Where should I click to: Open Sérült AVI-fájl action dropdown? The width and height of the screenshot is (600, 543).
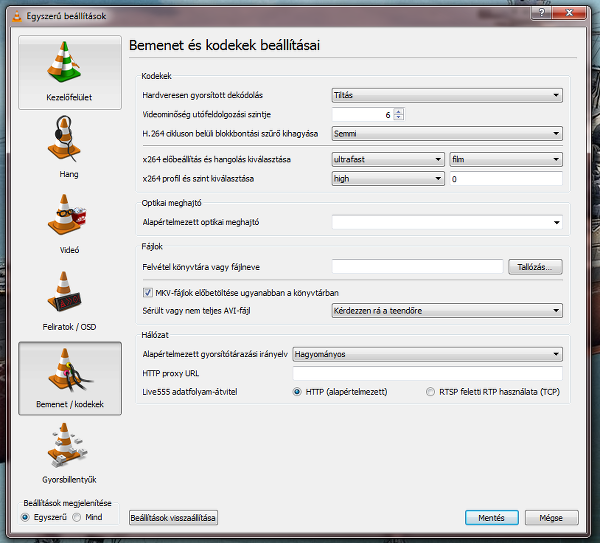(x=447, y=311)
